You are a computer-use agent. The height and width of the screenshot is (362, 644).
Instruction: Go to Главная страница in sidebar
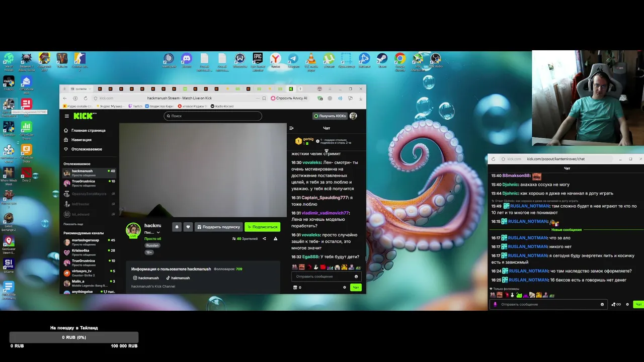[85, 130]
